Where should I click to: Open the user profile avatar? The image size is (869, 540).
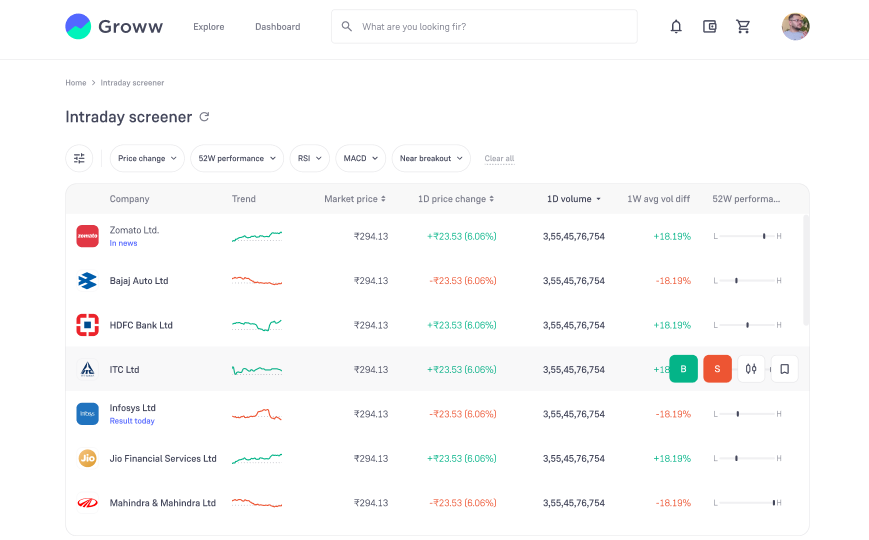click(795, 27)
